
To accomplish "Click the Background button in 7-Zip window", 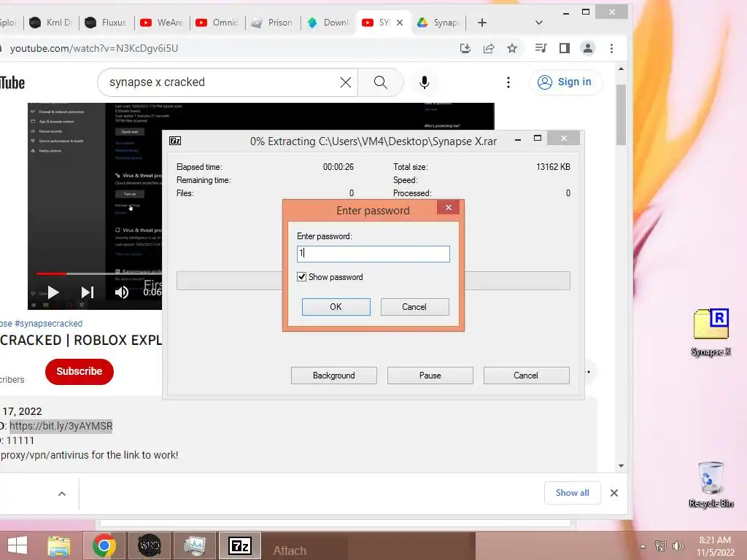I will click(x=334, y=376).
